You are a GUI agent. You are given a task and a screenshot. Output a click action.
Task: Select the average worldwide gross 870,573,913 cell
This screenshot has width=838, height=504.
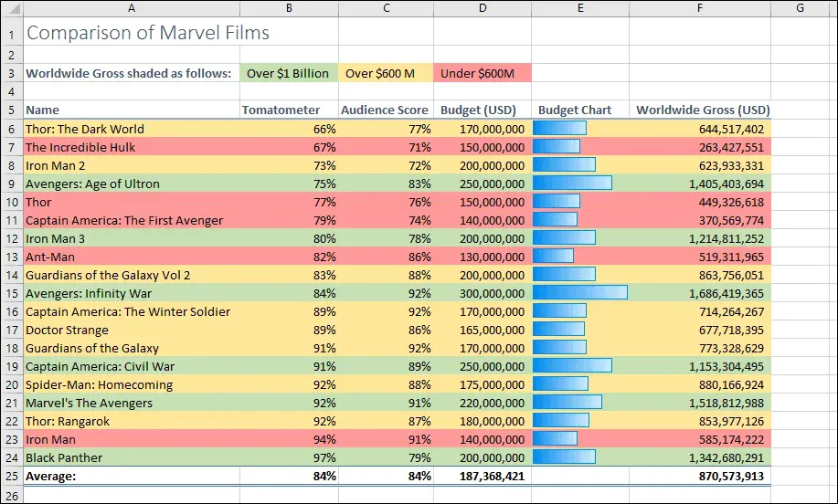click(x=699, y=476)
